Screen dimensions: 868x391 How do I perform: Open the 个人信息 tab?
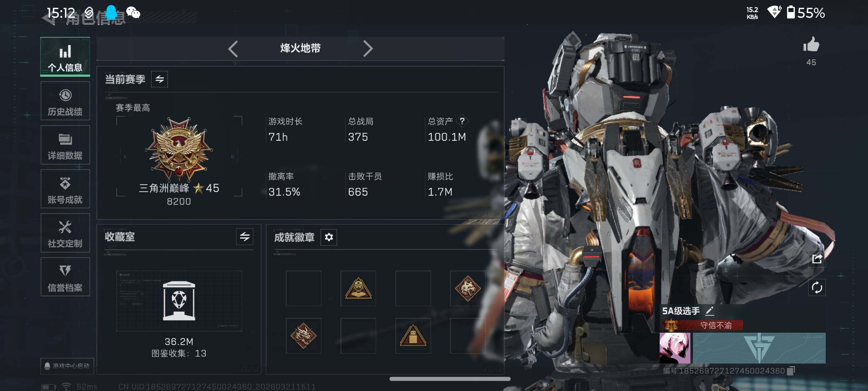[65, 57]
